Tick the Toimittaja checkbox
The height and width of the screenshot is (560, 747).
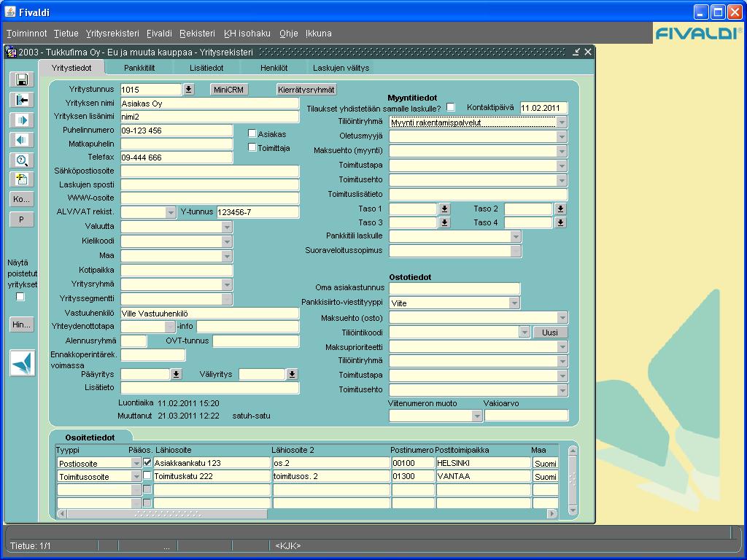pyautogui.click(x=252, y=147)
